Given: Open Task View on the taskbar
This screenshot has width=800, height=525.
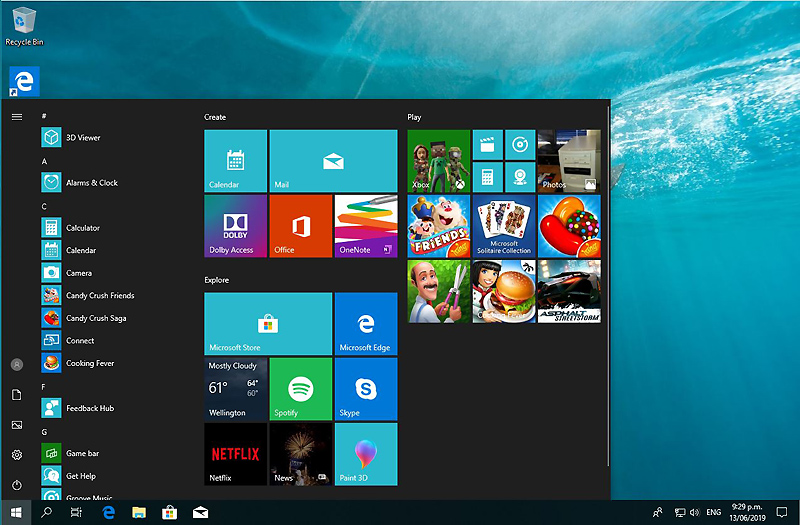Looking at the screenshot, I should point(76,512).
